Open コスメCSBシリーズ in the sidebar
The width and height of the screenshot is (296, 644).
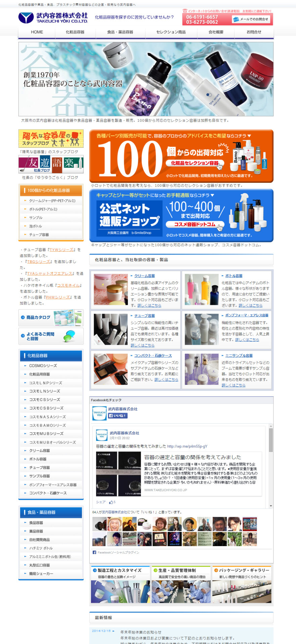tap(51, 408)
